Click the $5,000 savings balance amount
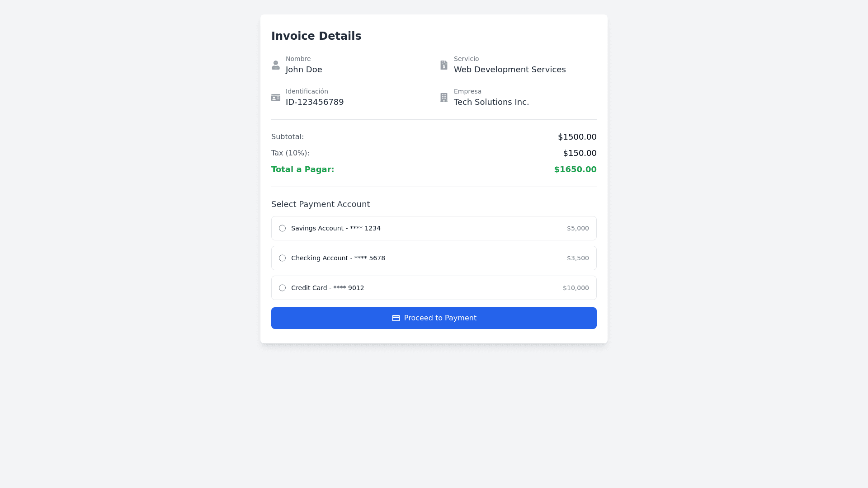The image size is (868, 488). [x=578, y=228]
